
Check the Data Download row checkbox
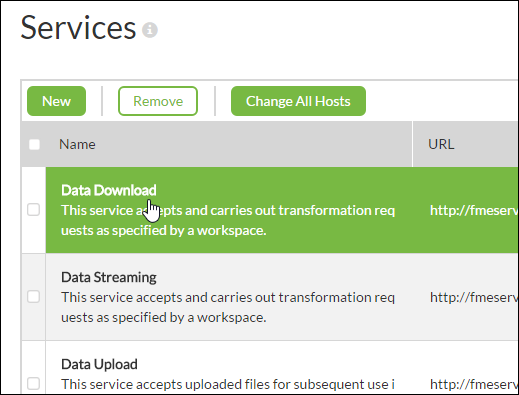(33, 210)
